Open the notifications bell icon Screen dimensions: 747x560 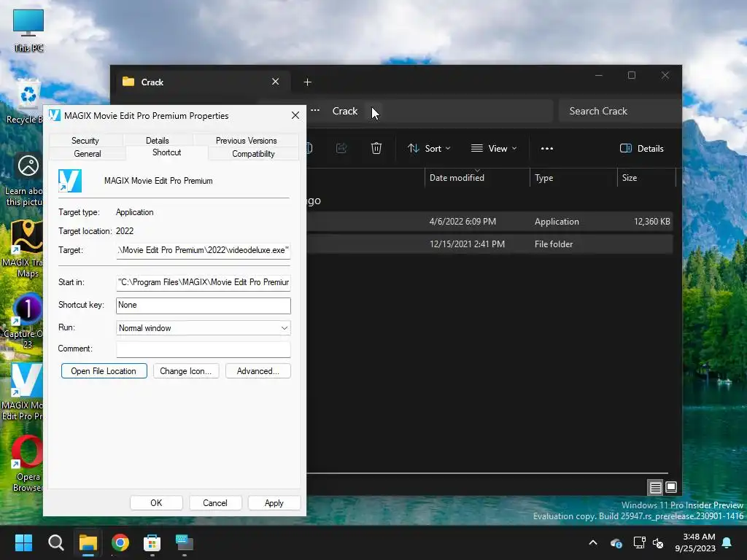tap(727, 542)
